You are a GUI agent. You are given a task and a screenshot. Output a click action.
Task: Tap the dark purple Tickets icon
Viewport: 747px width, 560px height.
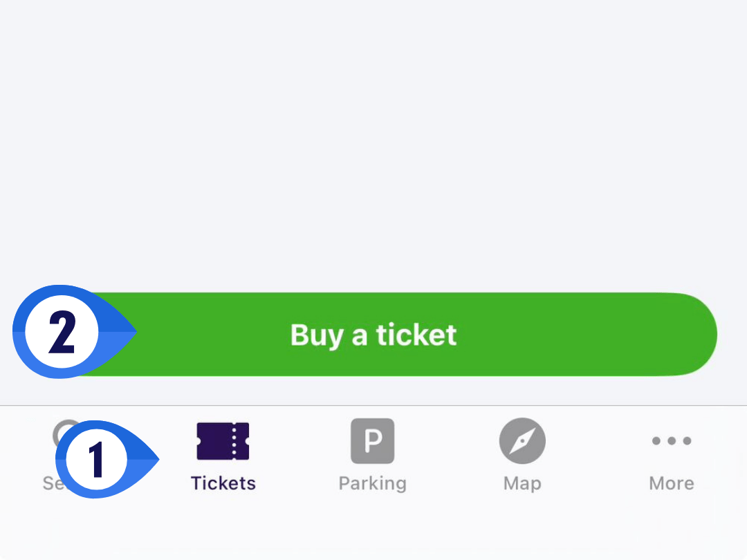(223, 440)
